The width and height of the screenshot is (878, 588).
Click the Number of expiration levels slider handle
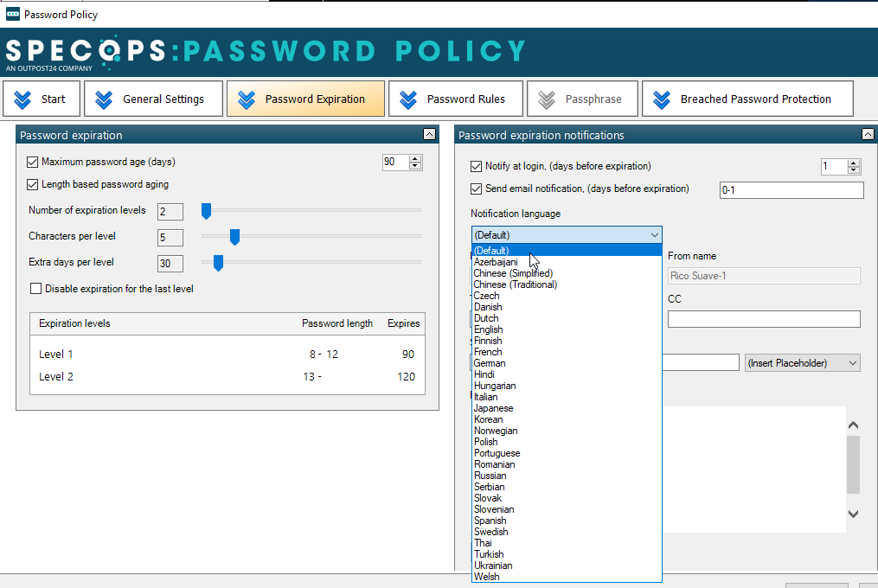point(206,211)
